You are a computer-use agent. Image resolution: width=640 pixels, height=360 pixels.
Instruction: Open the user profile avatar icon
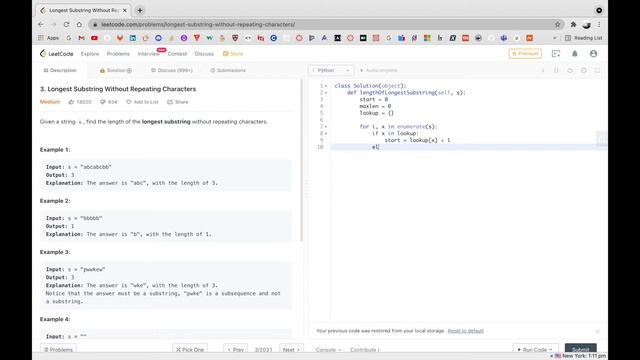point(593,54)
